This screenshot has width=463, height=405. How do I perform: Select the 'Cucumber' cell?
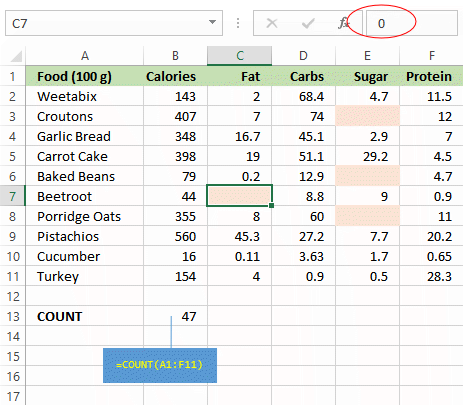coord(85,256)
